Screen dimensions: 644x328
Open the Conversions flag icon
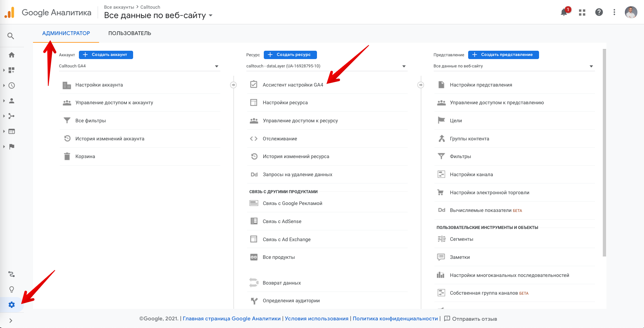coord(12,147)
